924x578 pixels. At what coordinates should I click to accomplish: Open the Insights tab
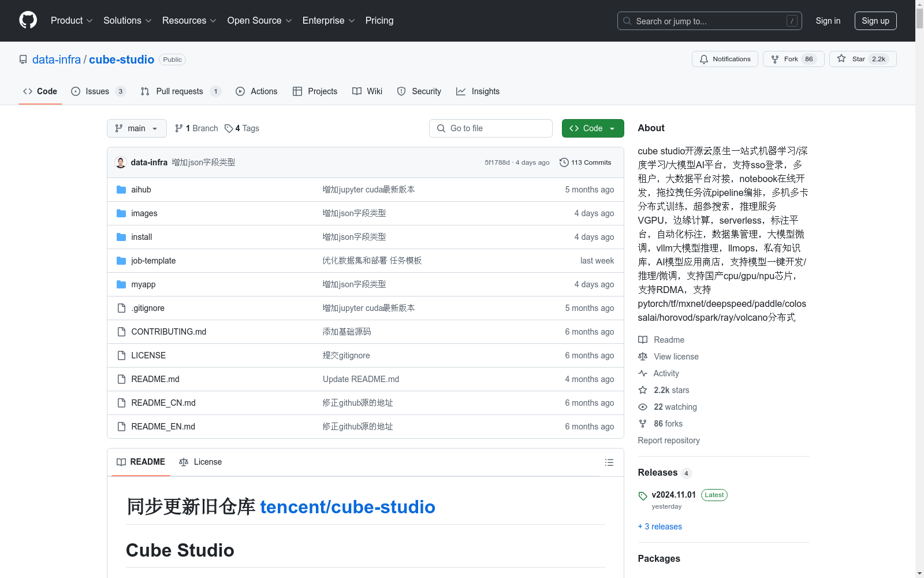click(478, 91)
